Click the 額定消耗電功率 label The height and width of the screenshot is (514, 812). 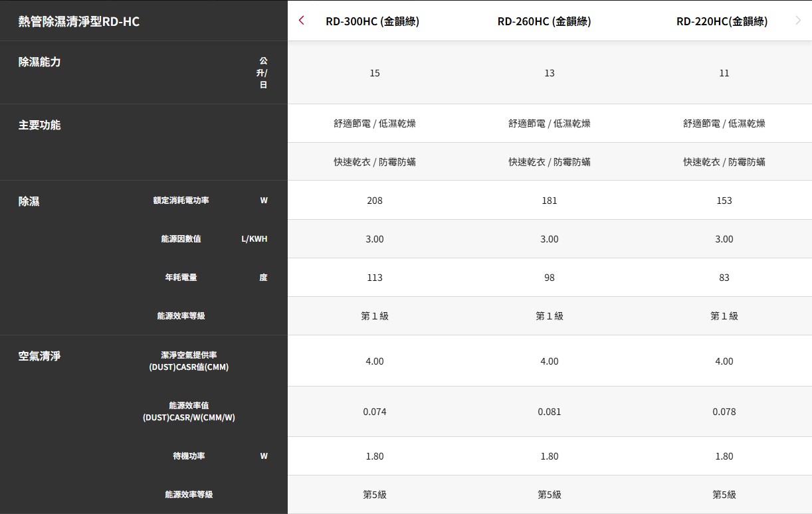[x=181, y=201]
